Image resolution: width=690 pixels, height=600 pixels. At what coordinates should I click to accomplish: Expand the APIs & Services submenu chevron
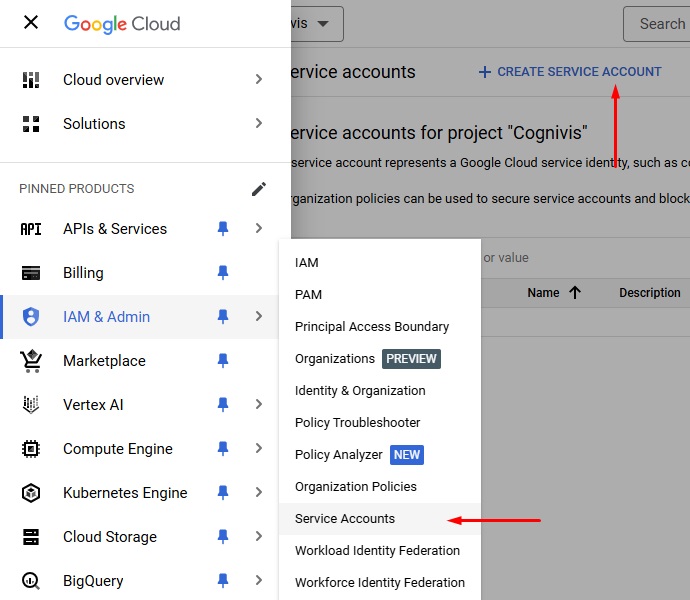tap(259, 229)
